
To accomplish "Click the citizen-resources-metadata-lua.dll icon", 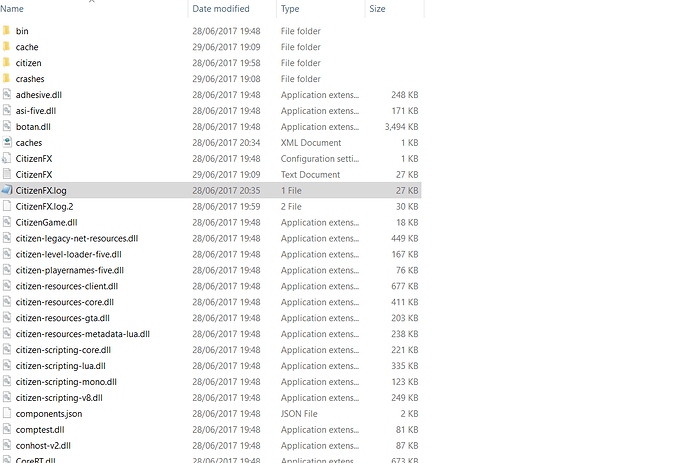I will [x=7, y=334].
